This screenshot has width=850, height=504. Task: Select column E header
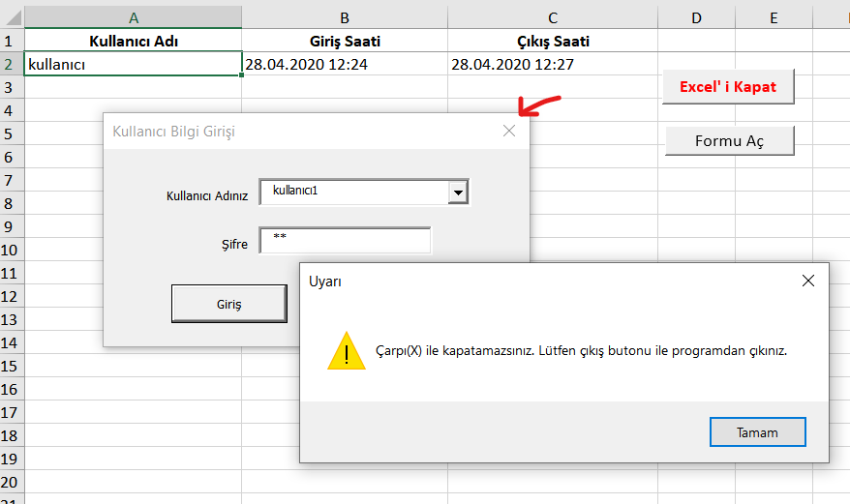774,17
